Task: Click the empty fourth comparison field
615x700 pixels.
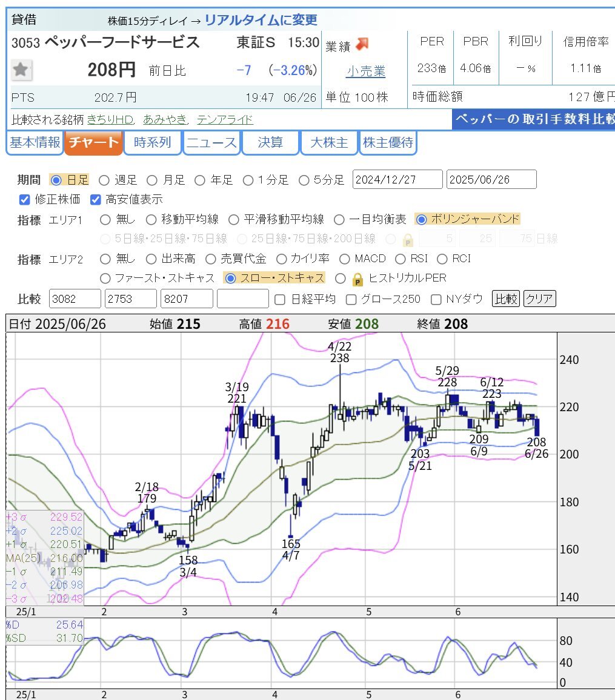Action: (242, 299)
